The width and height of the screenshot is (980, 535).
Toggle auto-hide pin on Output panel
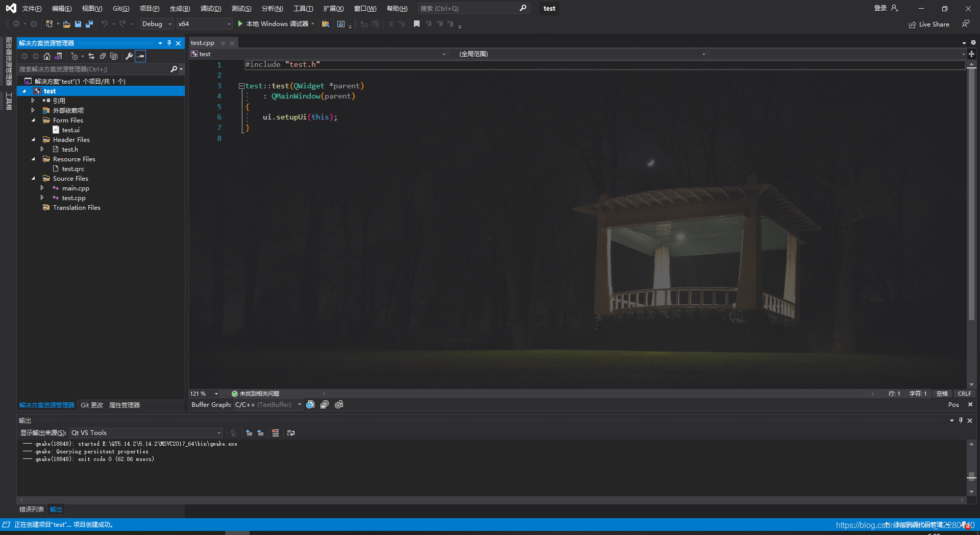point(961,421)
